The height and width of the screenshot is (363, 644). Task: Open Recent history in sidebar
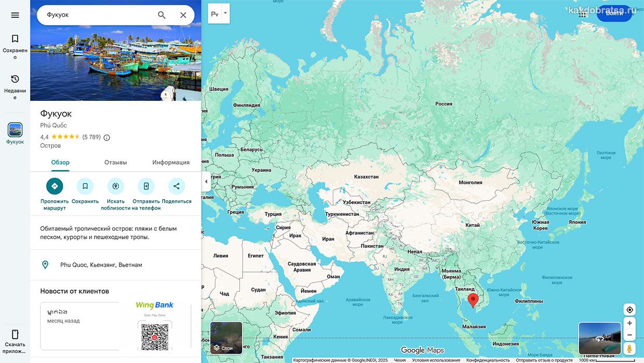(15, 86)
